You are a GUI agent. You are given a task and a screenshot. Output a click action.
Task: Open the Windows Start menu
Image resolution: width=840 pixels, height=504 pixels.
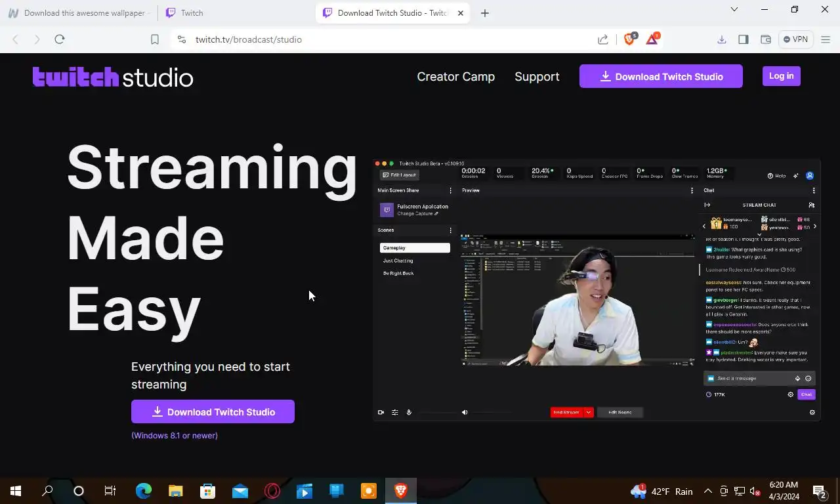tap(16, 491)
